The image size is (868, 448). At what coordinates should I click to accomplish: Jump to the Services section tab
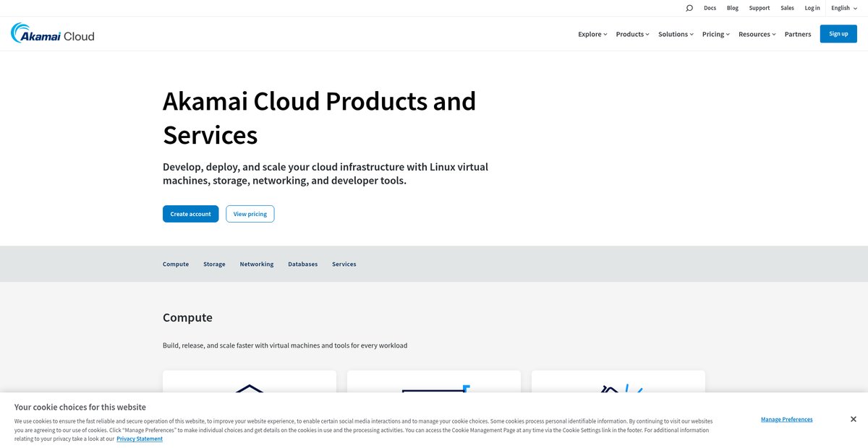(x=344, y=264)
